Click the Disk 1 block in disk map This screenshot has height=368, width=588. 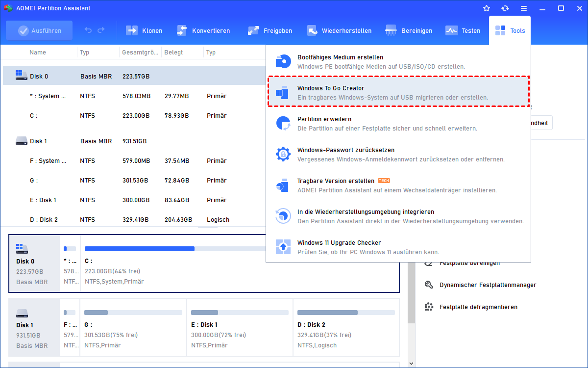click(x=34, y=327)
